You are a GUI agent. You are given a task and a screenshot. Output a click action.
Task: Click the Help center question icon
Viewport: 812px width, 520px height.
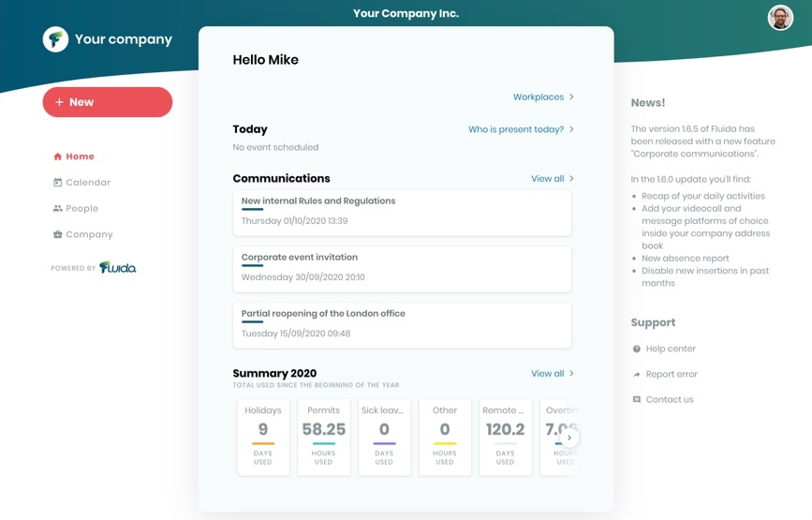click(637, 349)
